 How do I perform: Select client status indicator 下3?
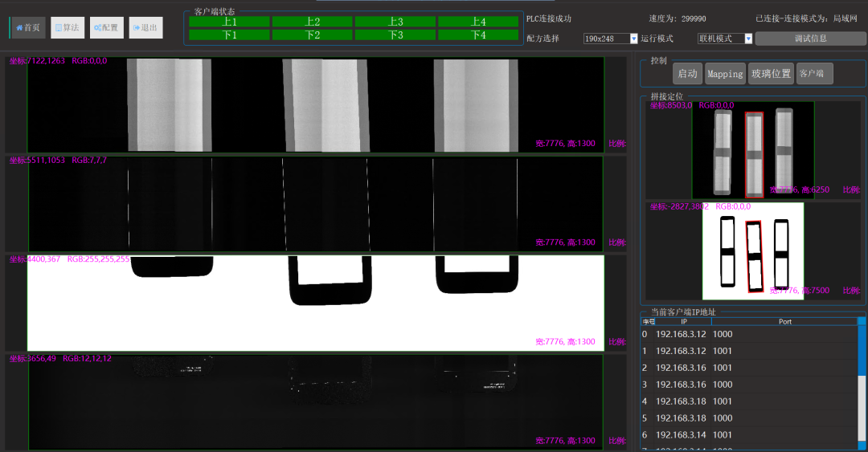395,35
